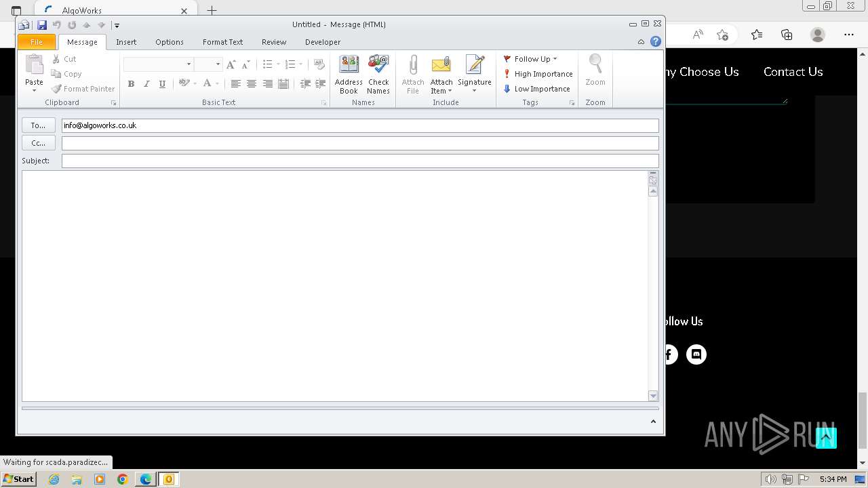Switch to the Insert ribbon tab

[x=126, y=42]
